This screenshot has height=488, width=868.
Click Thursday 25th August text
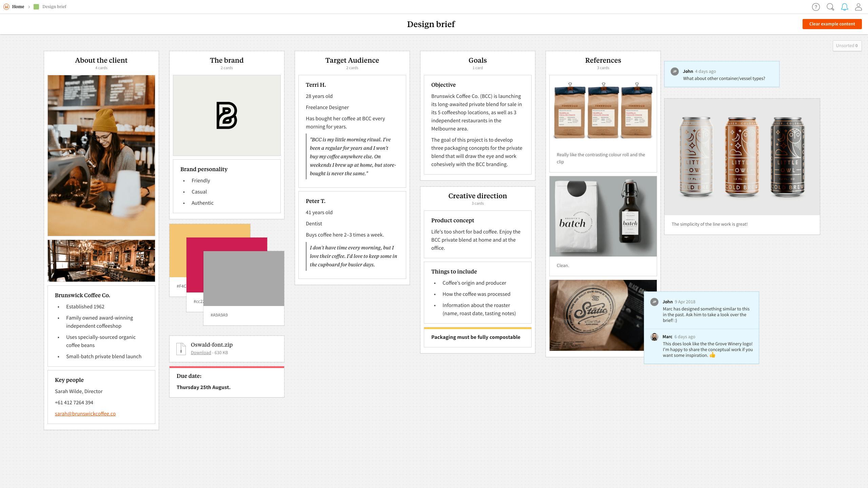coord(203,387)
